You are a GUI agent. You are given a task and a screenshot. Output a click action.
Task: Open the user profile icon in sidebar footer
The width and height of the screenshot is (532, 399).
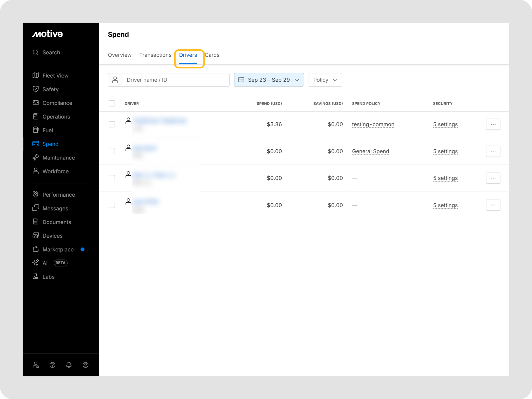[x=85, y=365]
